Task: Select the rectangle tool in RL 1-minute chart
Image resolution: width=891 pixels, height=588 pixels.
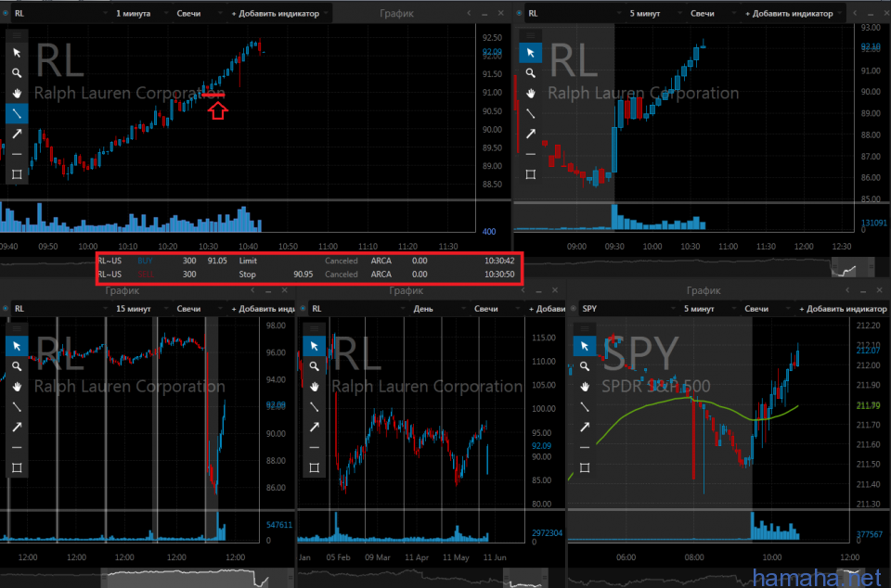Action: [x=17, y=174]
